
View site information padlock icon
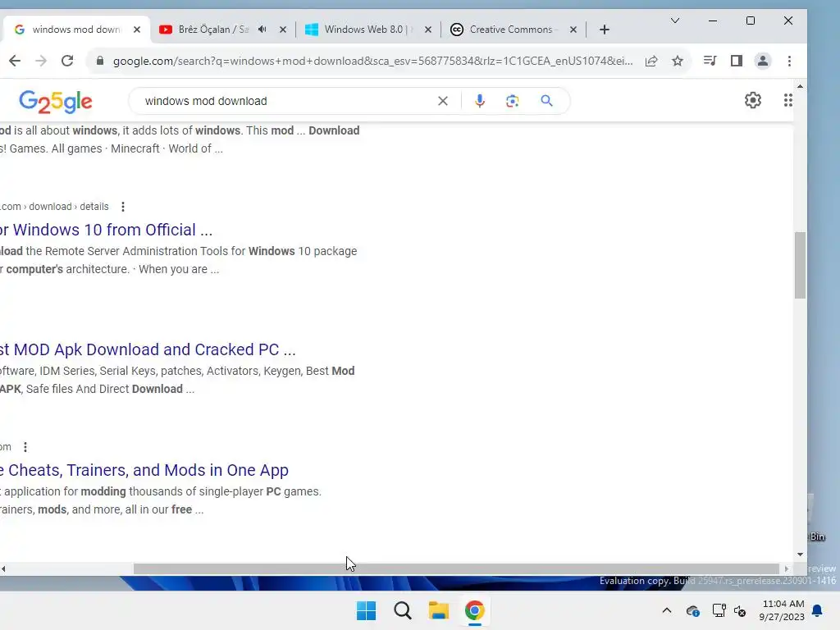pyautogui.click(x=99, y=61)
